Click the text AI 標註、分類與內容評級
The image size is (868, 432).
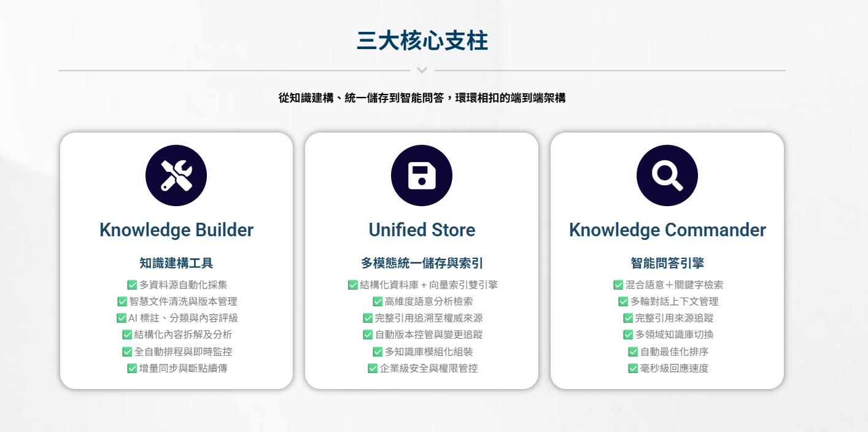click(183, 318)
